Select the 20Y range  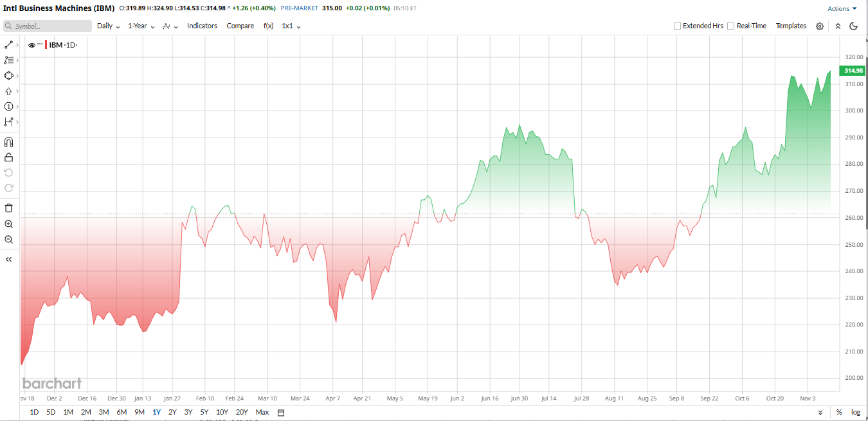[x=242, y=413]
